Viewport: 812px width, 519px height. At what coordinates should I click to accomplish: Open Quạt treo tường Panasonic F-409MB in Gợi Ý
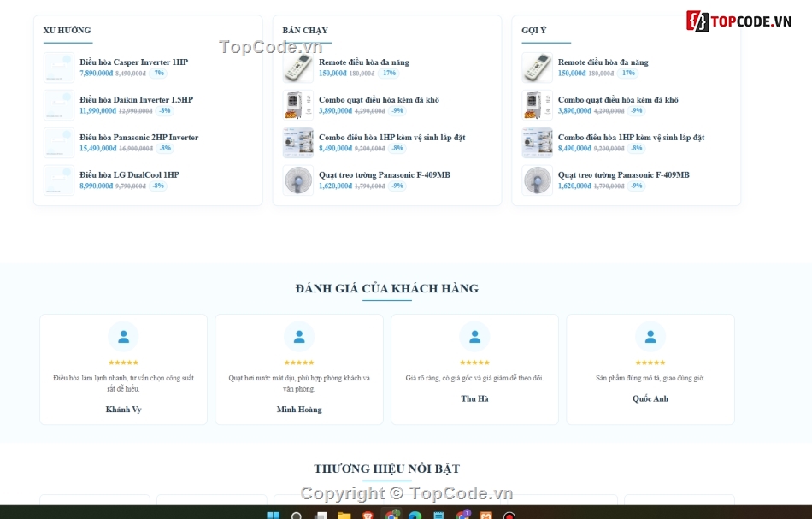coord(624,175)
